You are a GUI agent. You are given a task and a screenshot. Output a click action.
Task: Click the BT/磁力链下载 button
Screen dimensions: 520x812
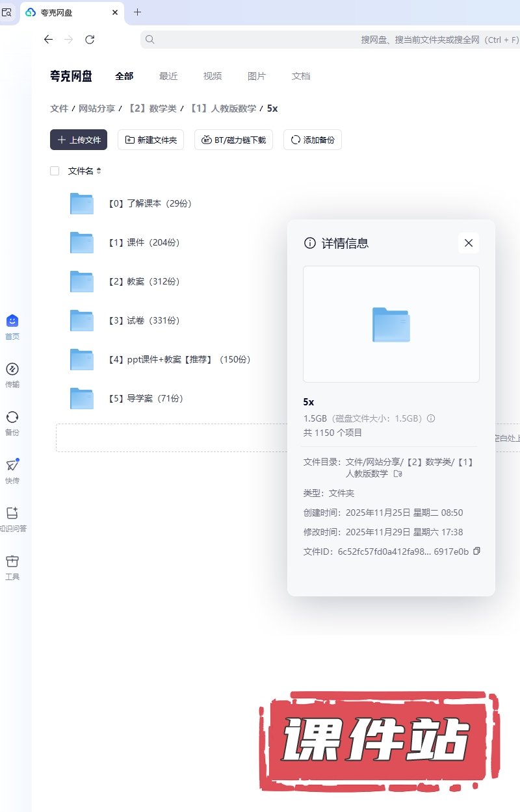point(233,140)
